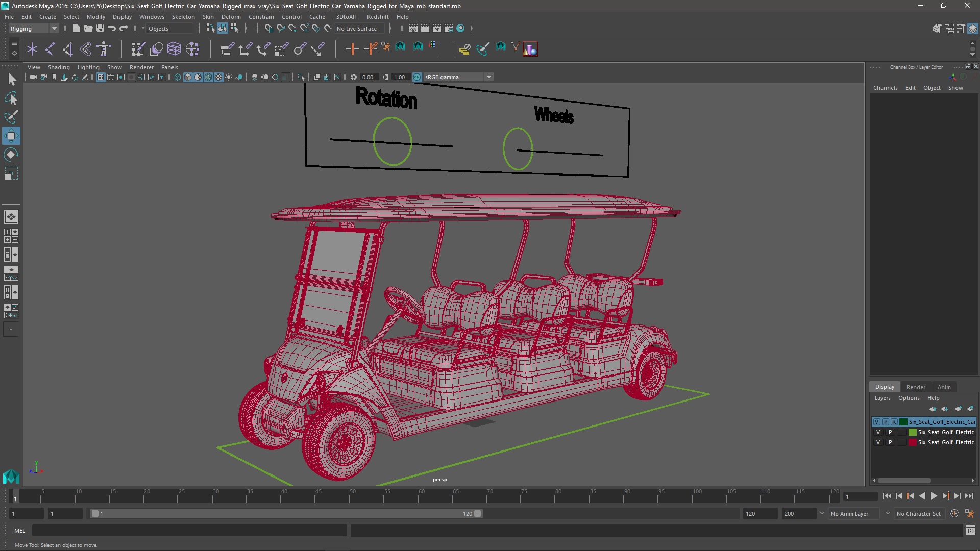980x551 pixels.
Task: Click the Create Joint shelf icon
Action: [x=50, y=49]
